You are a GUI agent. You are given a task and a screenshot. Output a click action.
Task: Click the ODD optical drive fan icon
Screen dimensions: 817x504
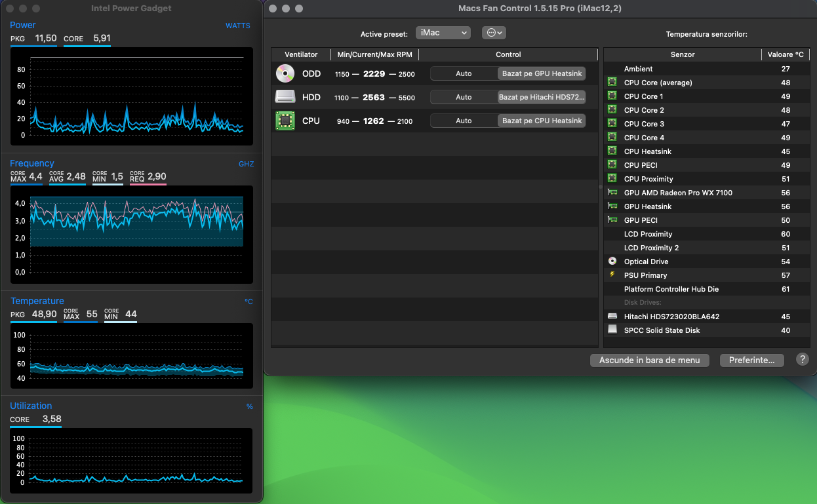pyautogui.click(x=285, y=73)
